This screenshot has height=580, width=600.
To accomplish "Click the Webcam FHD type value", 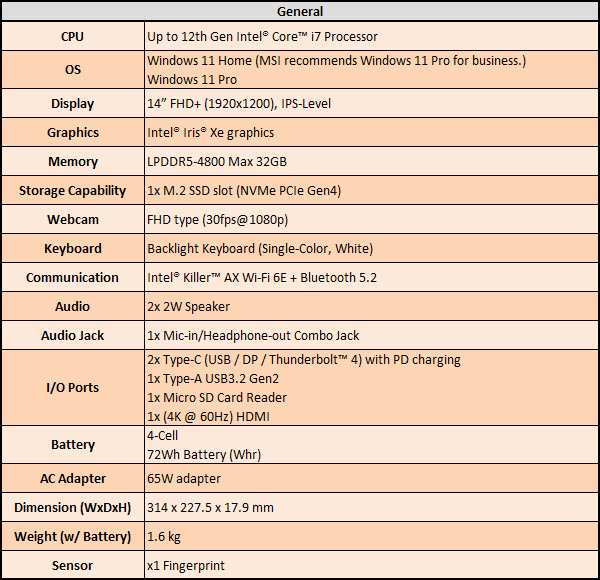I will coord(217,220).
